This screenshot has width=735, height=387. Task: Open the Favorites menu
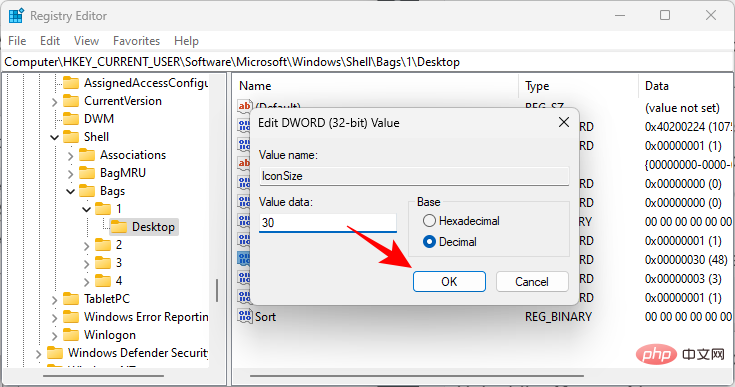[x=136, y=41]
